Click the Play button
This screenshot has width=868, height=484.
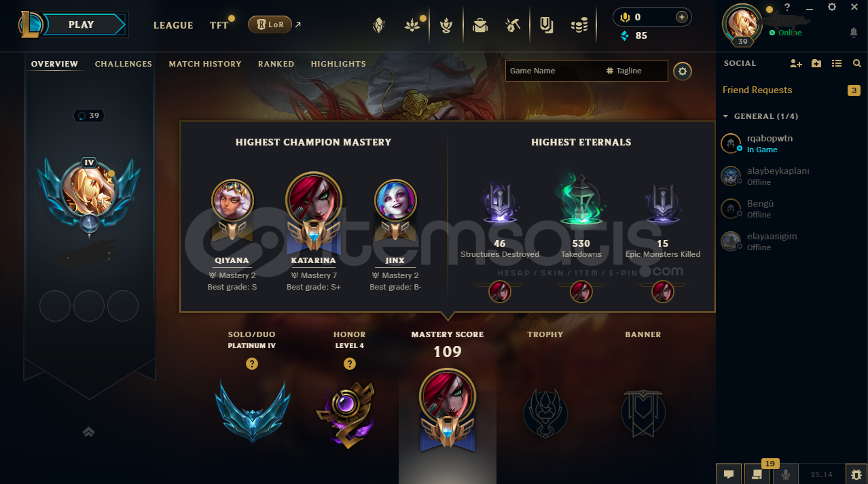[81, 24]
